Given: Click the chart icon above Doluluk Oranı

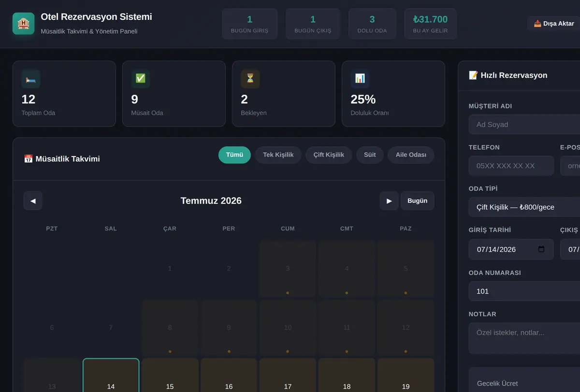Looking at the screenshot, I should (x=360, y=78).
